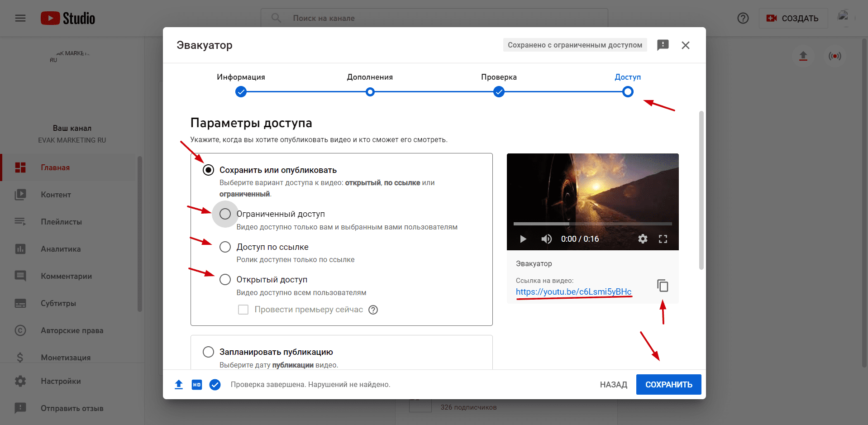Open the youtu.be video link
Screen dimensions: 868x425
pos(573,292)
